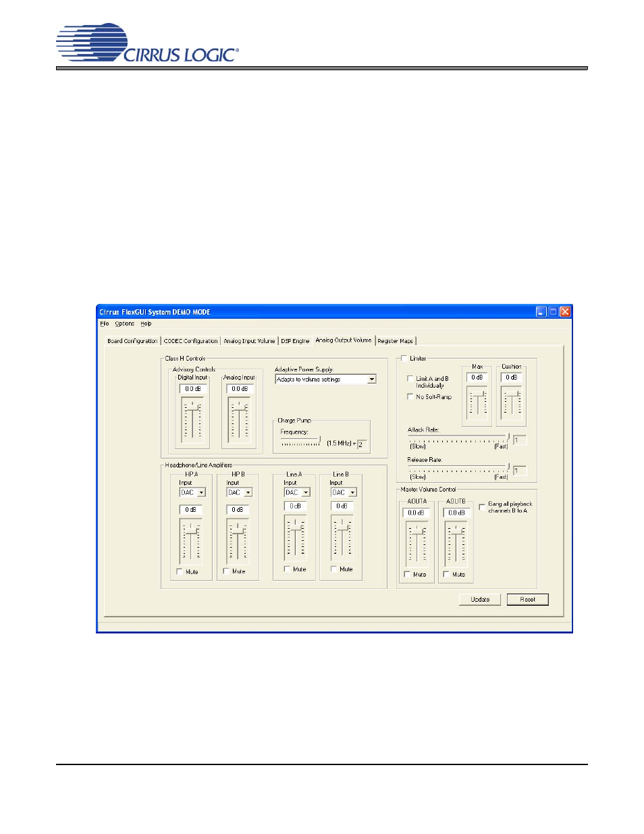Mute the AOUTA master volume
The height and width of the screenshot is (834, 644).
(407, 575)
